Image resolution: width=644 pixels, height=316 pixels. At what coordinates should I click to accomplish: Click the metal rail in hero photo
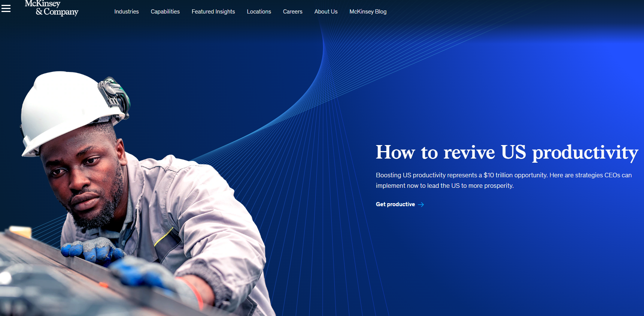[x=56, y=270]
